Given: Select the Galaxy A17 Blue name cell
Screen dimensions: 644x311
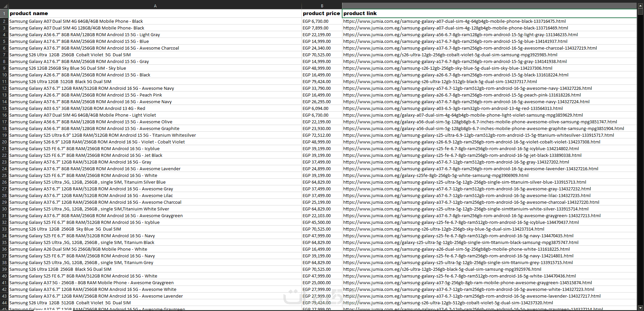Looking at the screenshot, I should coord(155,41).
